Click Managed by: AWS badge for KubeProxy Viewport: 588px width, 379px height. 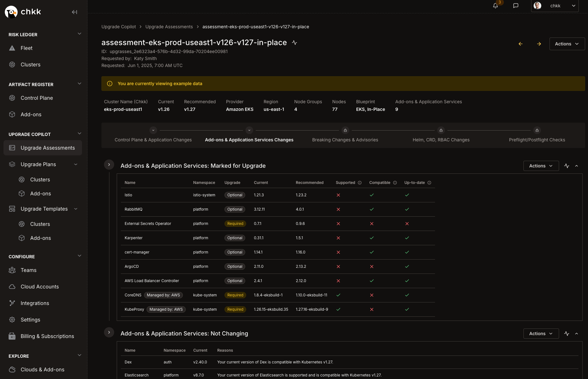(166, 309)
